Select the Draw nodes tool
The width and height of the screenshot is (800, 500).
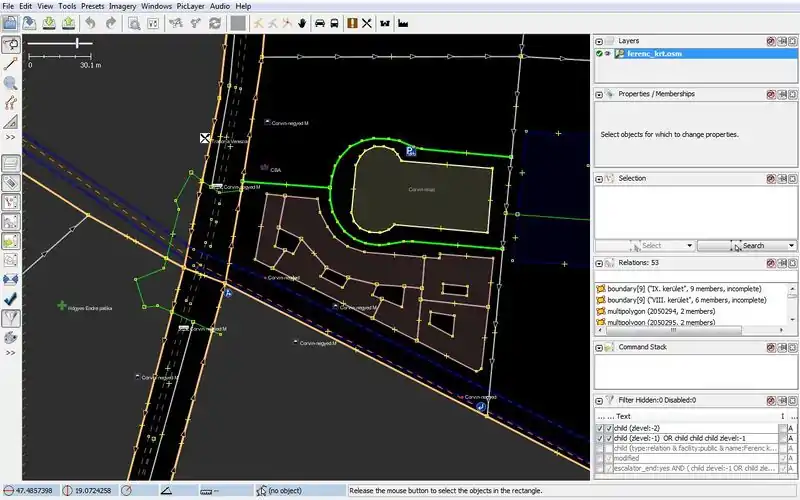[x=11, y=63]
